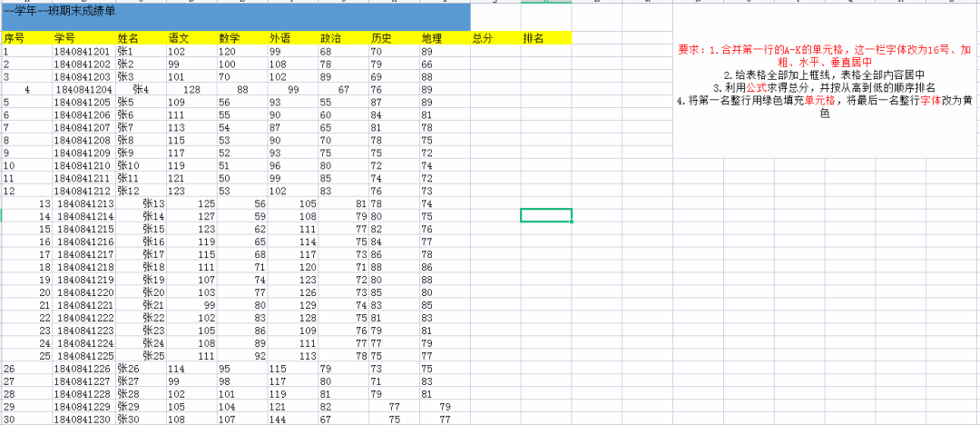
Task: Click the 姓名 header cell
Action: [139, 38]
